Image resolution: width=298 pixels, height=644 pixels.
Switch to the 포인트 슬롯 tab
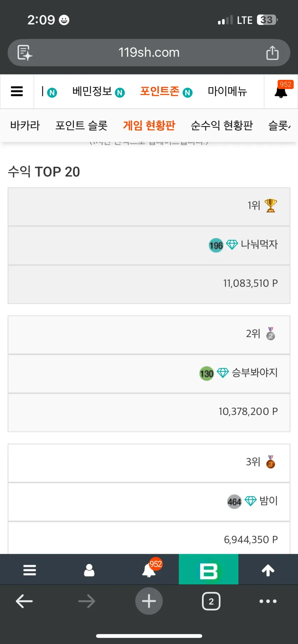pyautogui.click(x=81, y=125)
